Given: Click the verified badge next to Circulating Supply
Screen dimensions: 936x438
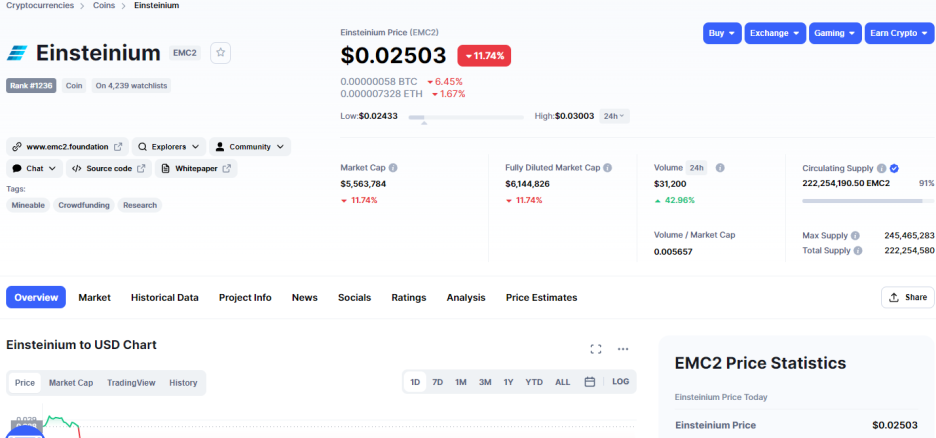Looking at the screenshot, I should tap(894, 169).
